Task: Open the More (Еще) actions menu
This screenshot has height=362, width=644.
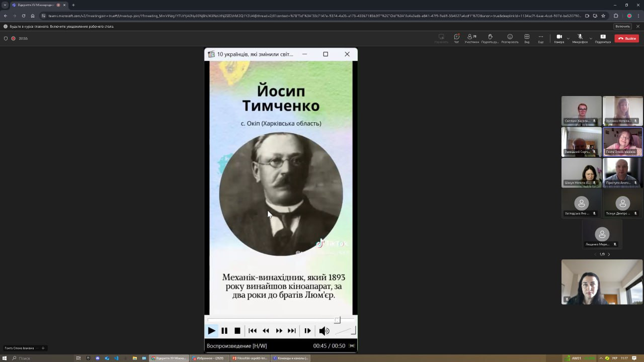Action: (541, 38)
